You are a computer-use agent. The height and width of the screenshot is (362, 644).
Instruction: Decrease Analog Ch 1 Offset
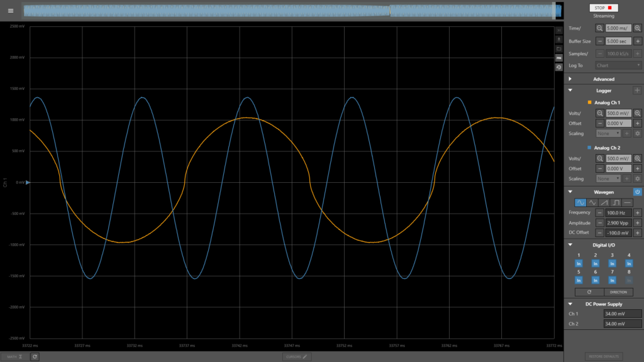(x=599, y=123)
